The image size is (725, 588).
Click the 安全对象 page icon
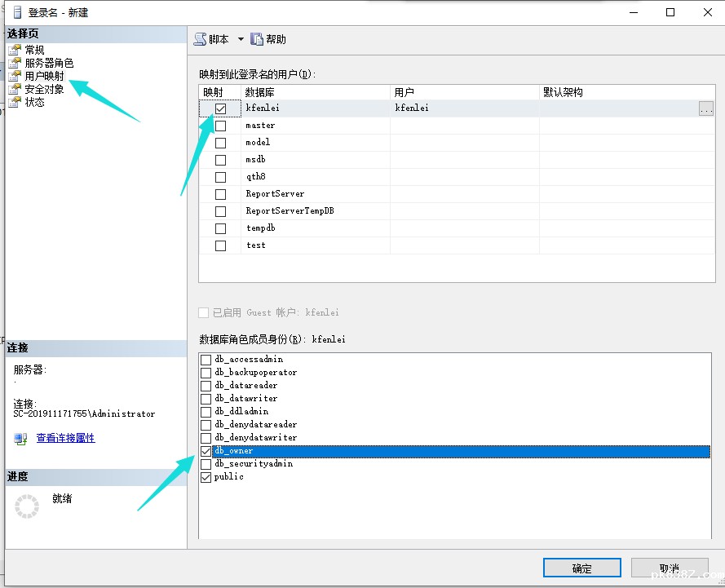coord(15,90)
